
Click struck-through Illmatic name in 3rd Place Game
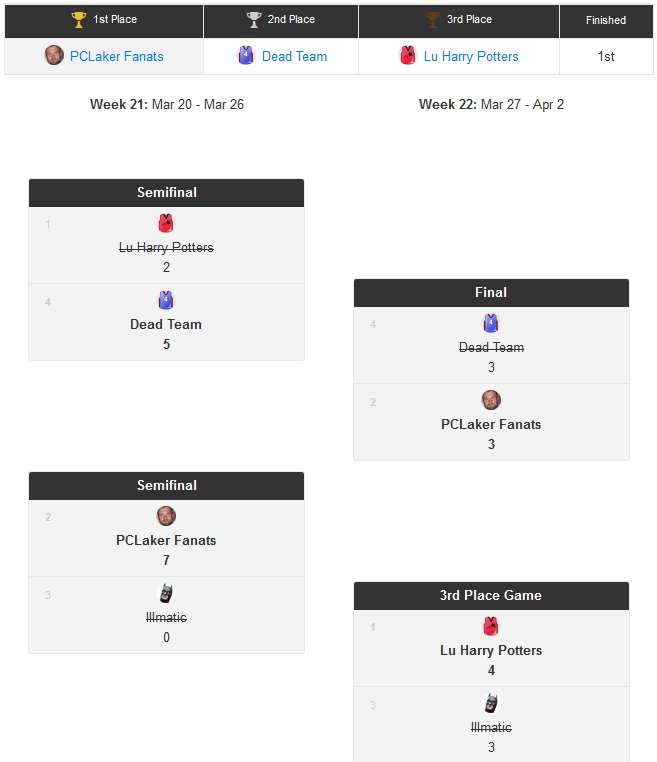point(491,727)
